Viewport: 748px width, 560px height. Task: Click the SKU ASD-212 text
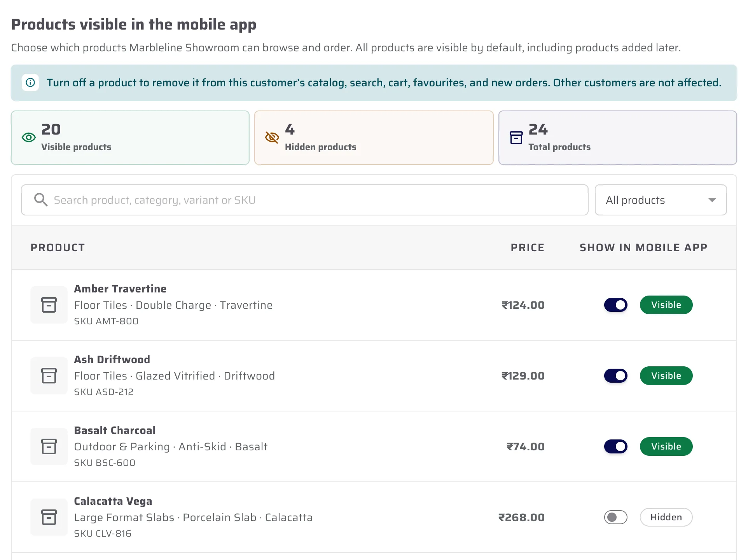point(104,392)
